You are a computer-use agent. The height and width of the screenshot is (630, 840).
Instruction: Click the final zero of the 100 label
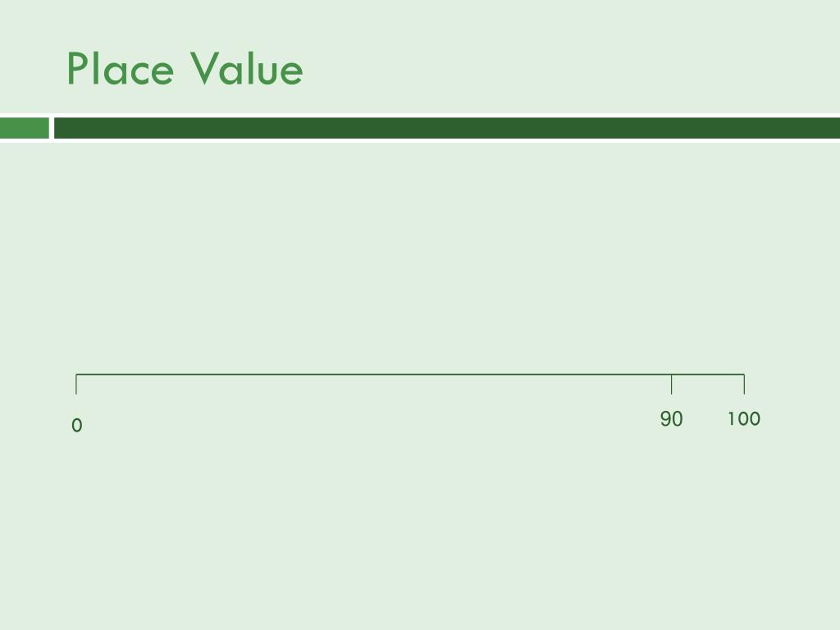[x=755, y=419]
